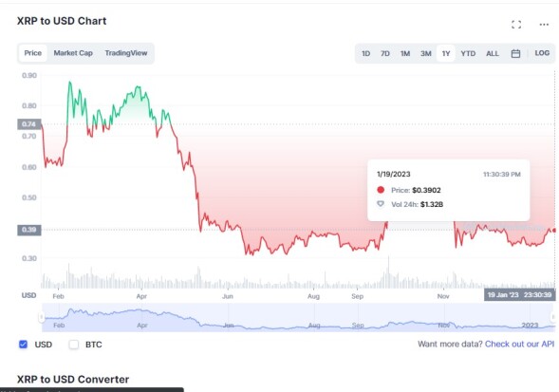
Task: Uncheck the USD checkbox
Action: click(23, 345)
